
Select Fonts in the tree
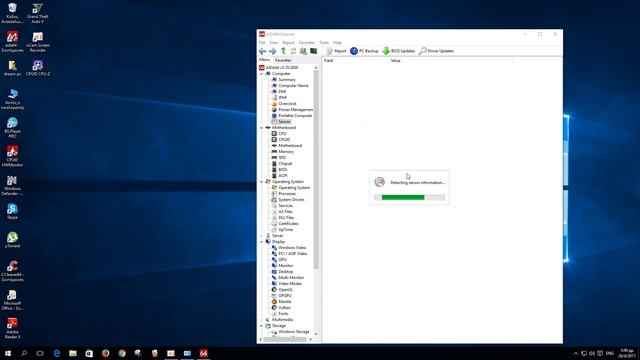[283, 313]
